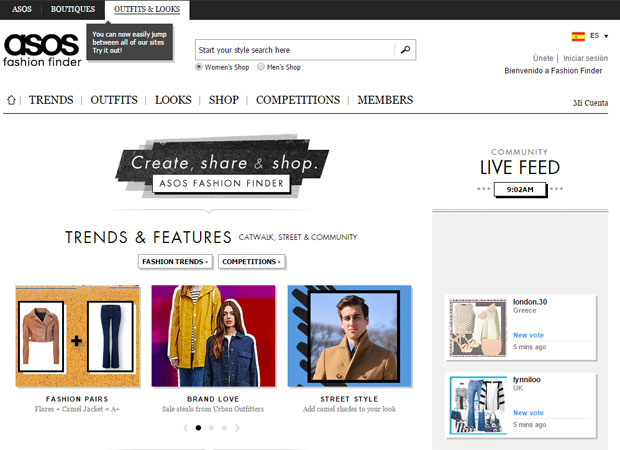This screenshot has width=620, height=450.
Task: Open the Competitions menu
Action: click(298, 100)
